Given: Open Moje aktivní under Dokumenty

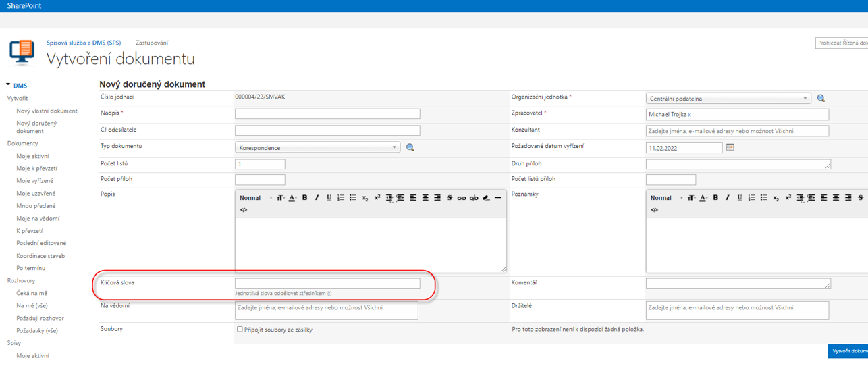Looking at the screenshot, I should coord(32,156).
